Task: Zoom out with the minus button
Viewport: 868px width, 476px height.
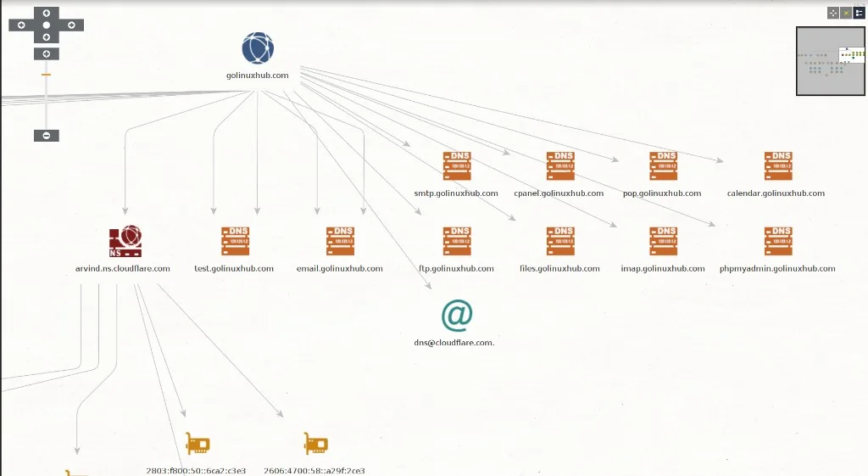Action: point(47,136)
